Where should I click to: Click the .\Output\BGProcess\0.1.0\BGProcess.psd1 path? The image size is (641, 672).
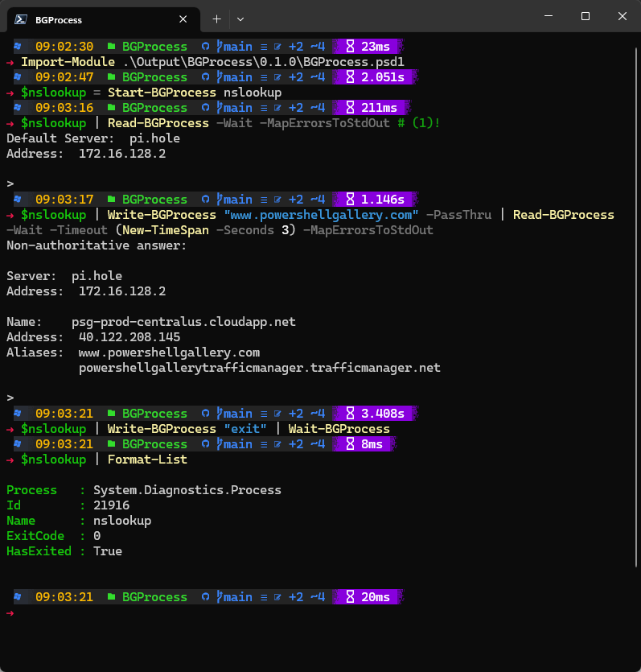pos(263,62)
